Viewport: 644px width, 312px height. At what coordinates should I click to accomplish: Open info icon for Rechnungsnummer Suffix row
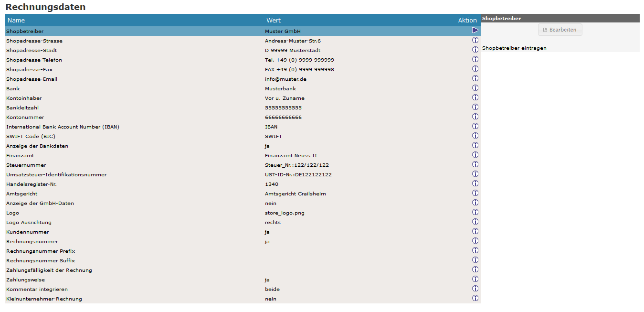point(475,260)
